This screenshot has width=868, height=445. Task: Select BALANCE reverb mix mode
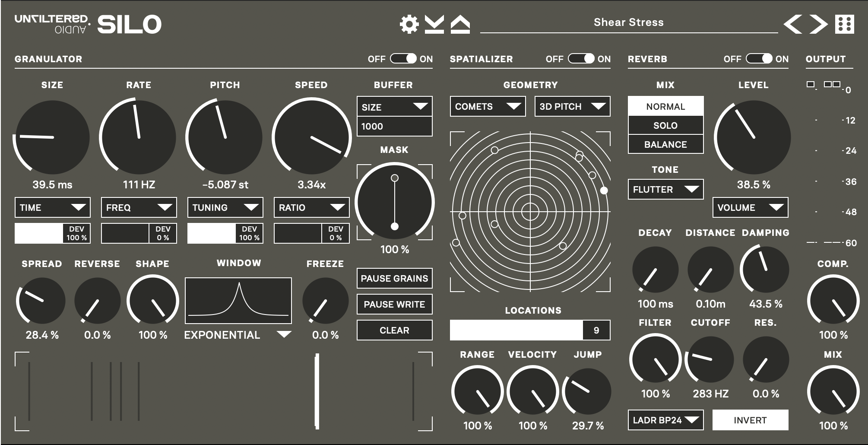665,144
